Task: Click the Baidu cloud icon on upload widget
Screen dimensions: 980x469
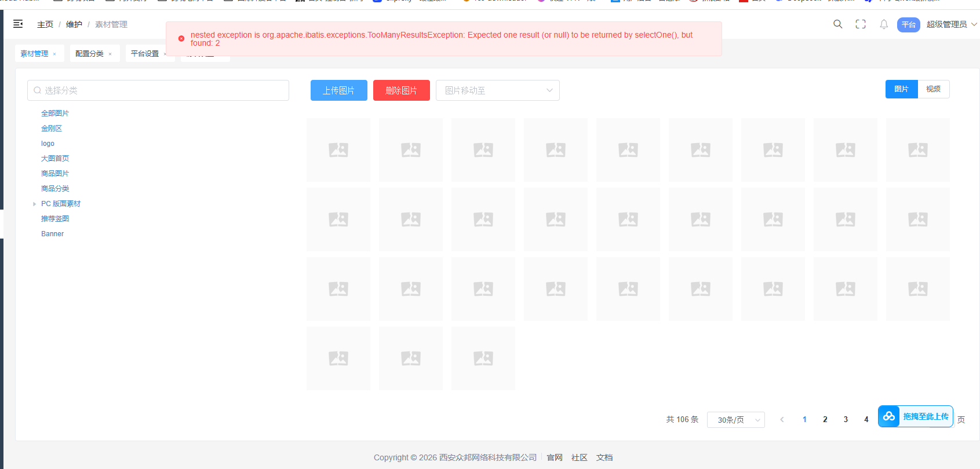Action: [889, 416]
